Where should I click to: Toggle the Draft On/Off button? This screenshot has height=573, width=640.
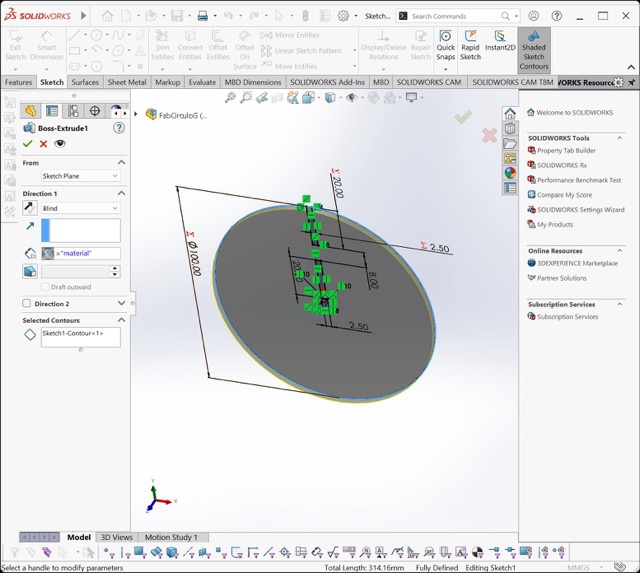pyautogui.click(x=30, y=271)
